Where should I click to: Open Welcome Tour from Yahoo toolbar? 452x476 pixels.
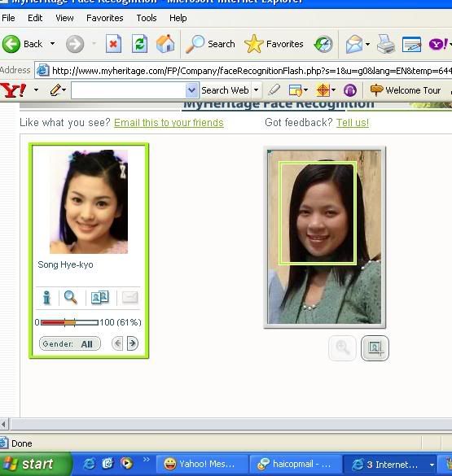click(x=406, y=90)
